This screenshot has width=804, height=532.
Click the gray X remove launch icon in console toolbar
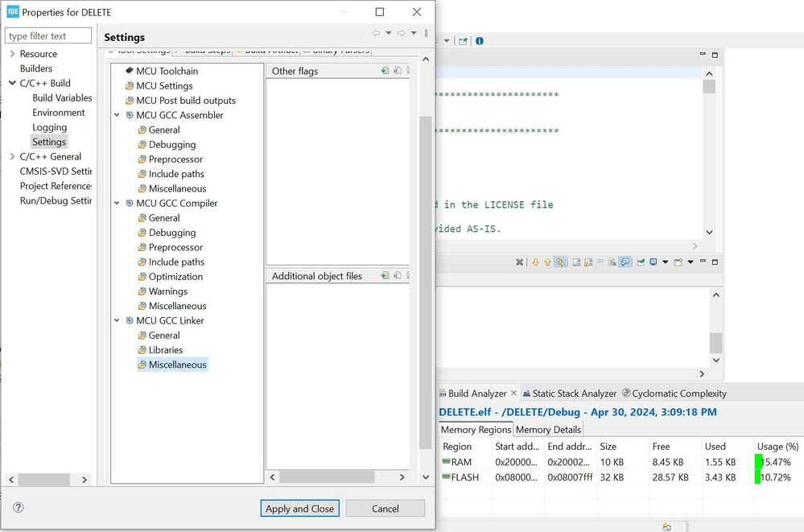519,262
